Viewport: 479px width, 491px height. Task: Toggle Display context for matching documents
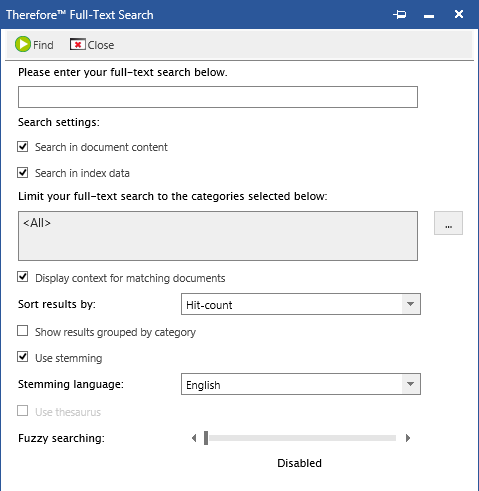(x=23, y=277)
